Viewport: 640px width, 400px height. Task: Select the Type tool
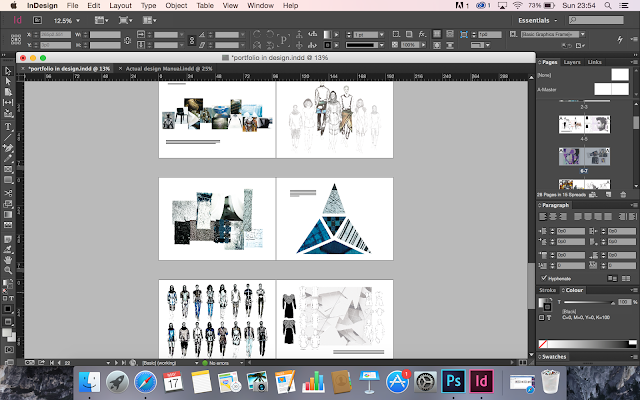pos(8,127)
